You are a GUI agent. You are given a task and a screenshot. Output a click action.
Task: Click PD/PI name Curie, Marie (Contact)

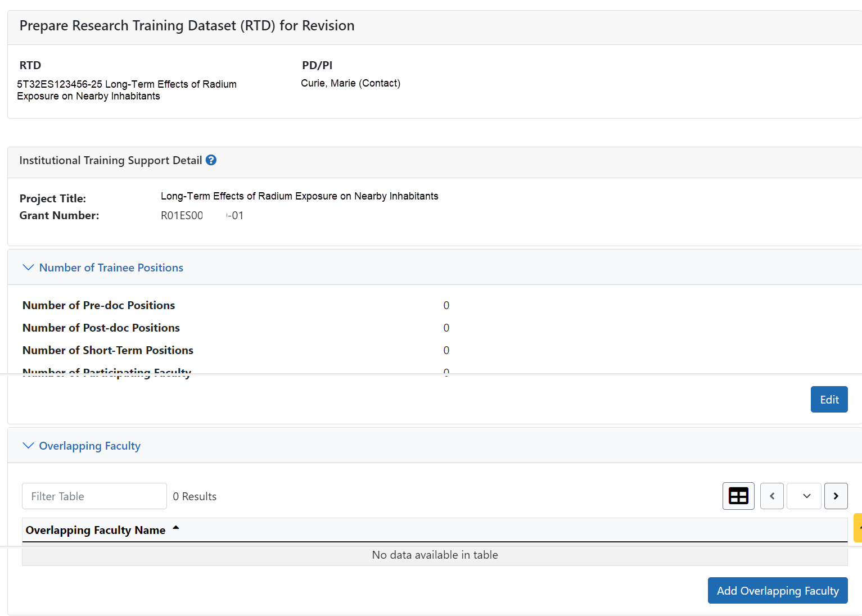click(x=350, y=83)
